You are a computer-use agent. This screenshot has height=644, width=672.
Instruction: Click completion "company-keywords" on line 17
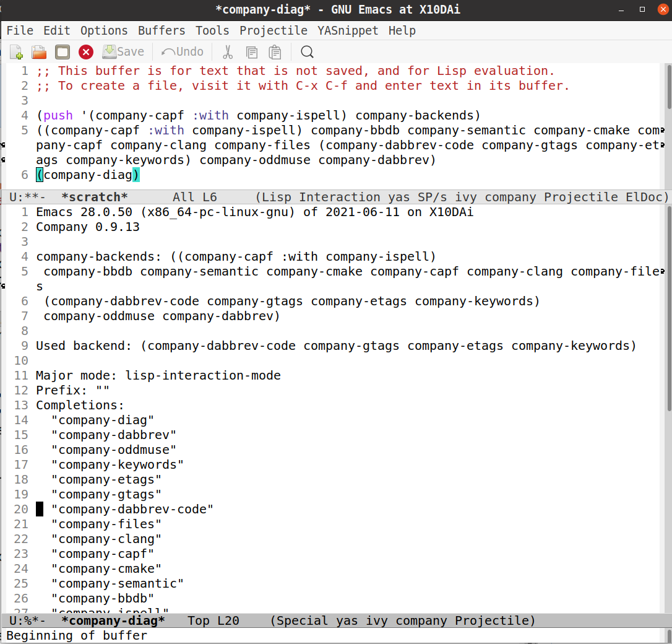(x=118, y=465)
